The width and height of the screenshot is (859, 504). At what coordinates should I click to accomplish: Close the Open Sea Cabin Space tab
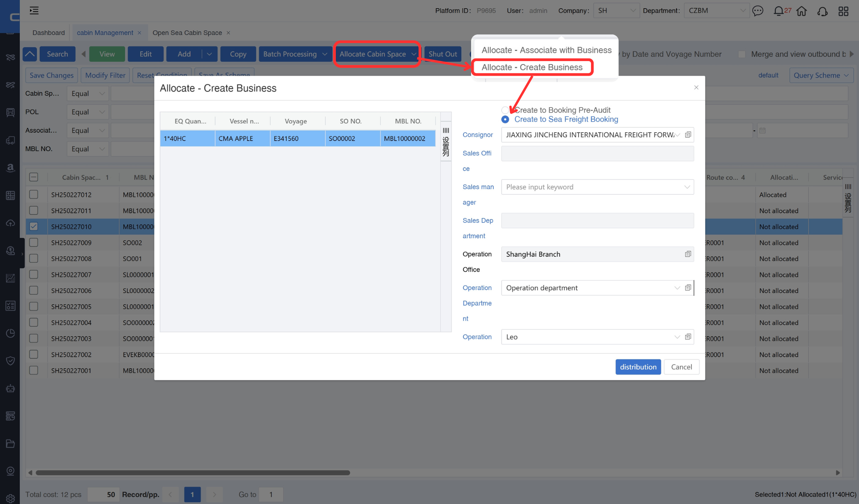coord(228,33)
